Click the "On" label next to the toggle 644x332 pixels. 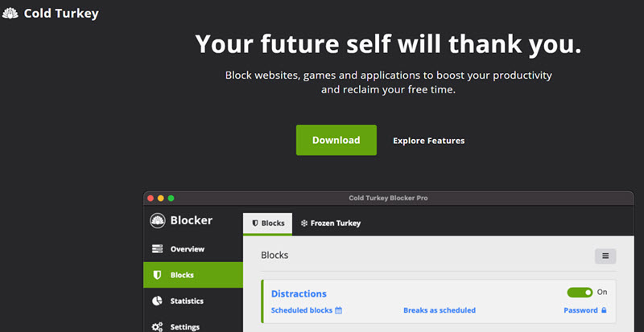(x=602, y=292)
